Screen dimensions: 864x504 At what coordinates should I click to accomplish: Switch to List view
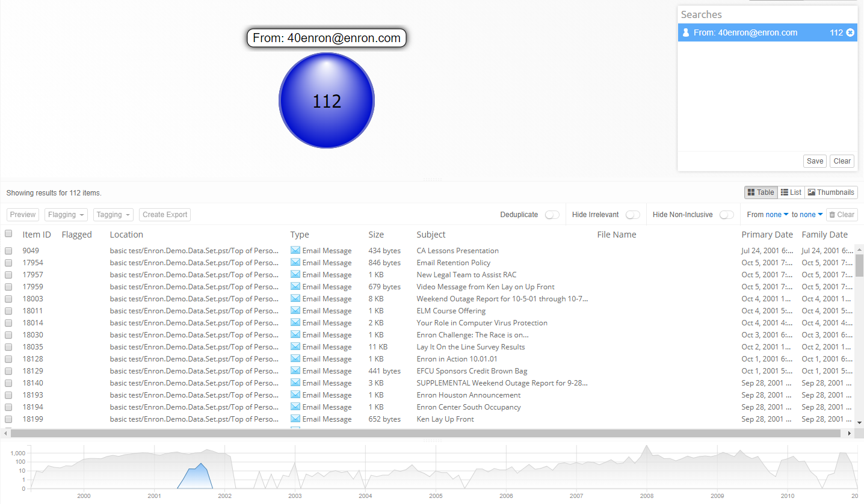click(791, 192)
